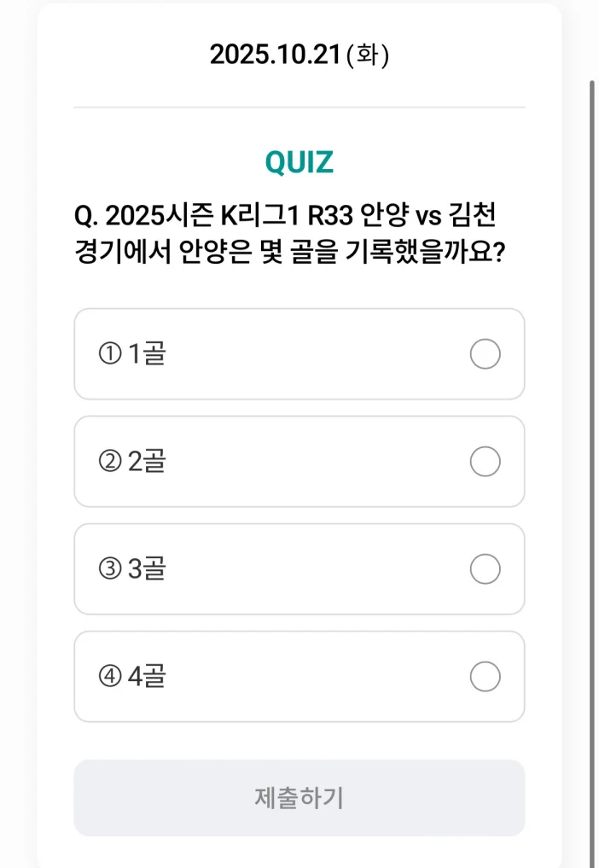Select the last answer choice card

coord(299,677)
